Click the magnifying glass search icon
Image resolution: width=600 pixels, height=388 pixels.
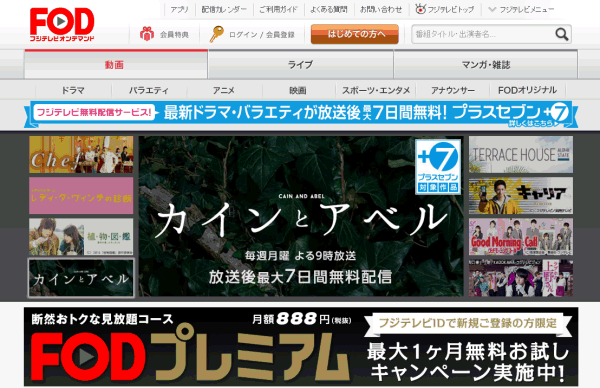point(561,34)
